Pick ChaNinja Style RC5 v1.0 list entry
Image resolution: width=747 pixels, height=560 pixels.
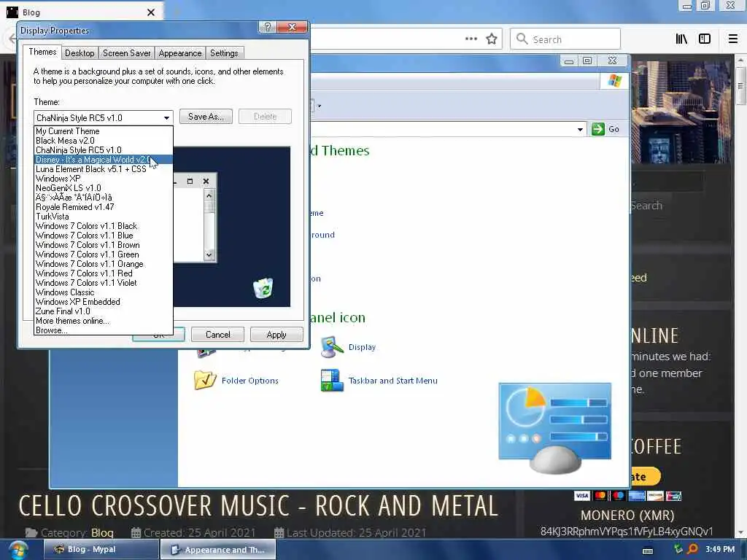point(104,150)
